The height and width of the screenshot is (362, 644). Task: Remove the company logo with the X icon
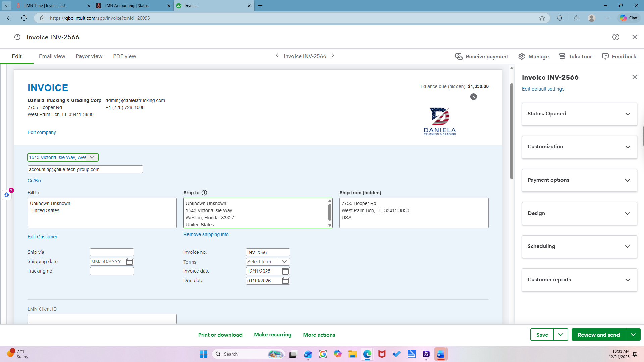pos(473,97)
